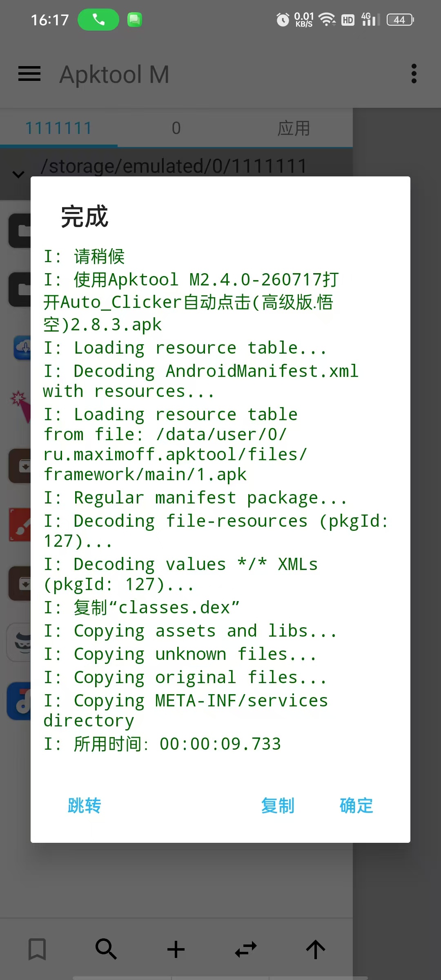Viewport: 441px width, 980px height.
Task: Tap the search magnifier icon
Action: pos(106,949)
